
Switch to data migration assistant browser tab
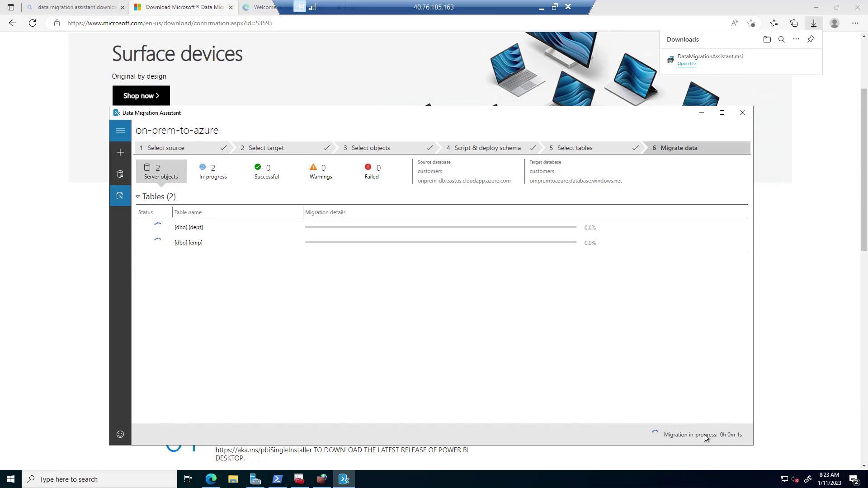[x=76, y=7]
